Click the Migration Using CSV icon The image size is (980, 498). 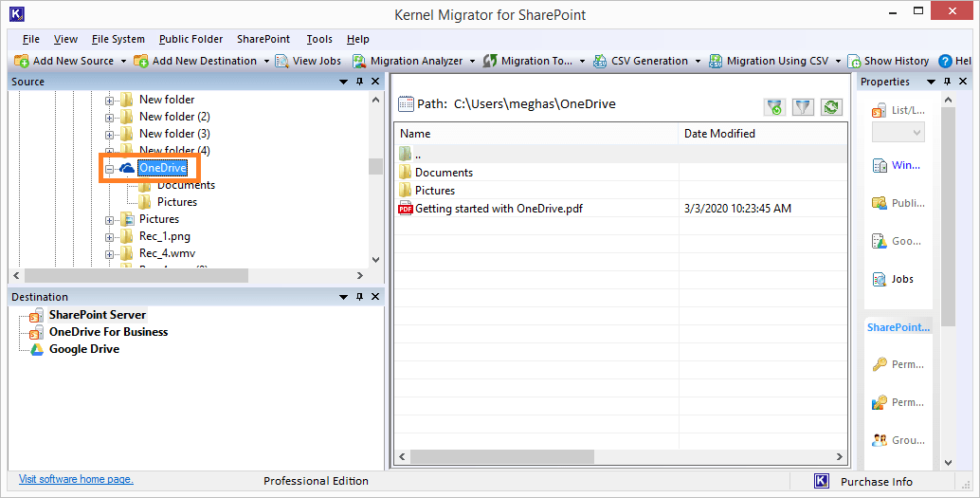tap(716, 61)
